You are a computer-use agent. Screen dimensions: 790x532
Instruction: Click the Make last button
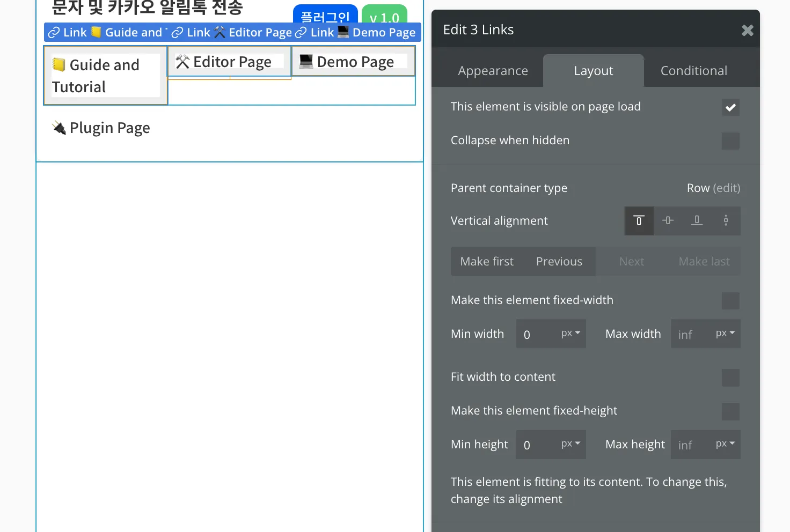704,262
